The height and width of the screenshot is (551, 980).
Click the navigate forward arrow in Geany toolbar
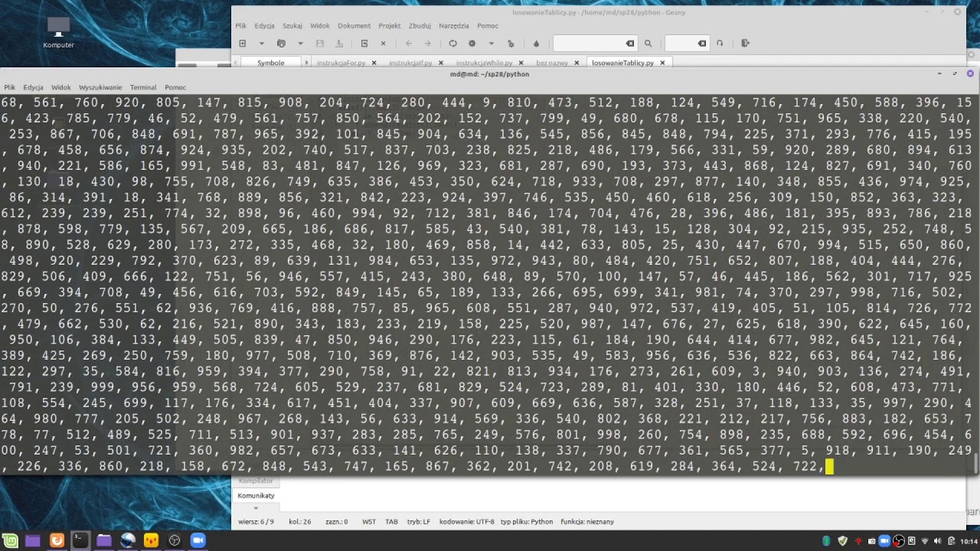click(x=428, y=44)
